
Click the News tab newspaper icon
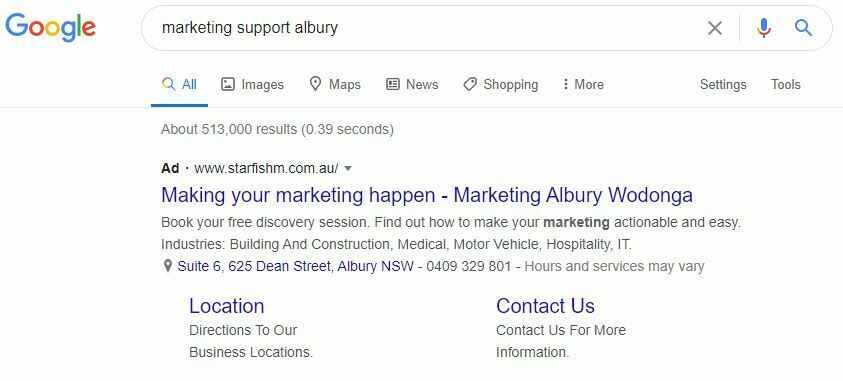click(393, 84)
